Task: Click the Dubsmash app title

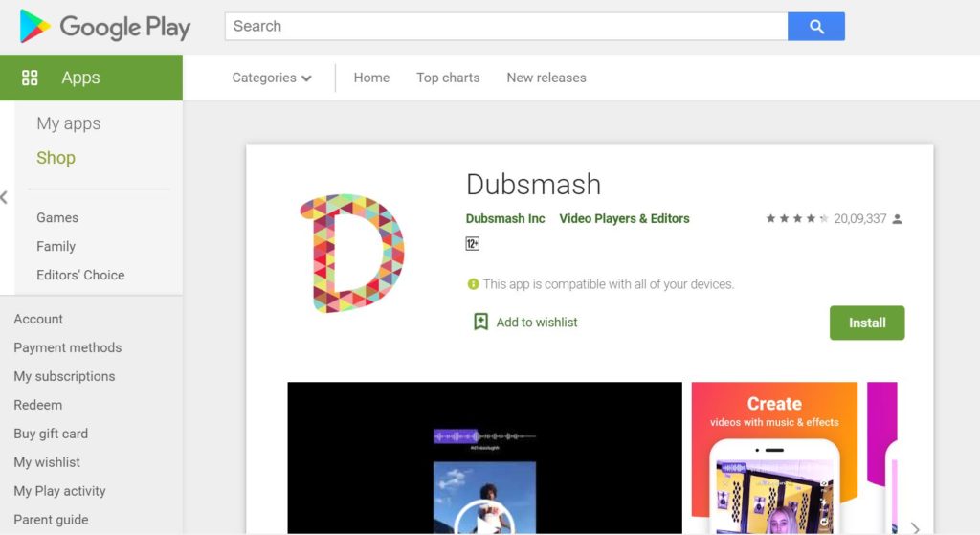Action: click(x=533, y=185)
